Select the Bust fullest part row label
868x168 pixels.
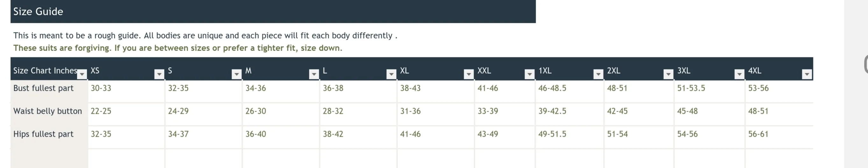(44, 88)
